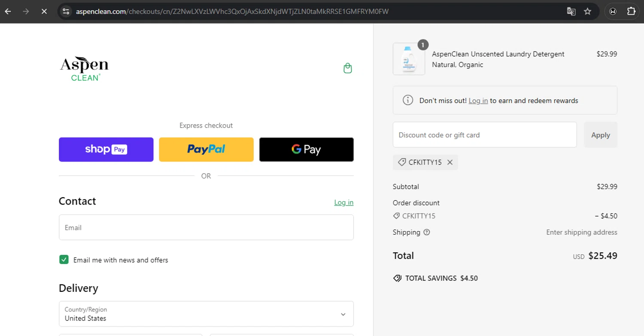Click Log in link in Contact section

tap(344, 202)
